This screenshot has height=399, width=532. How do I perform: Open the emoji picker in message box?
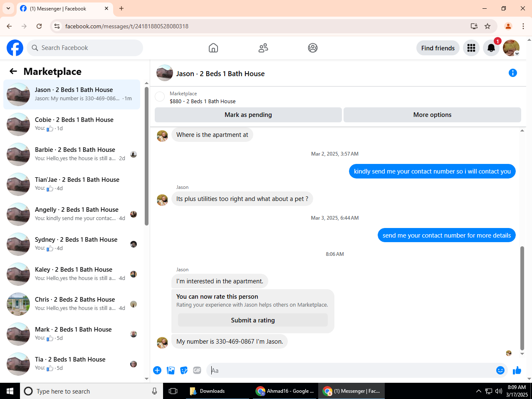click(500, 370)
